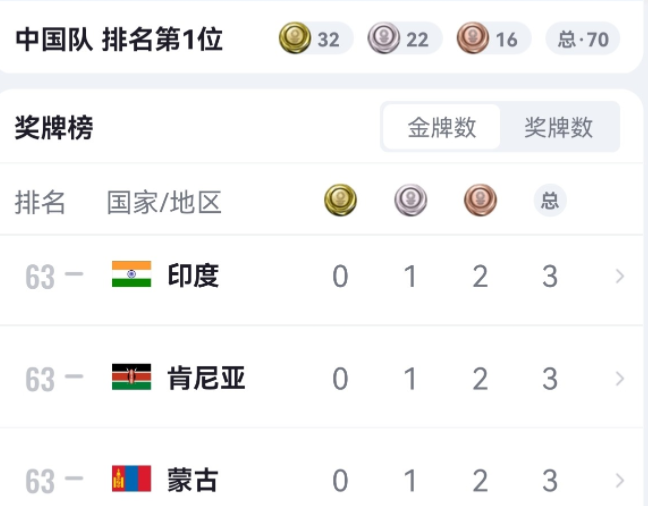The width and height of the screenshot is (648, 506).
Task: Click the silver medal column header icon
Action: 410,201
